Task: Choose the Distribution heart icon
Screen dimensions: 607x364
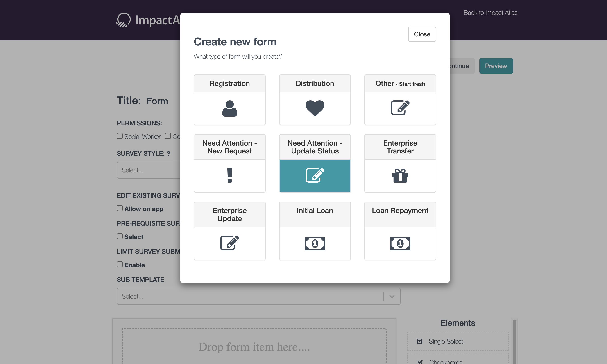Action: coord(315,108)
